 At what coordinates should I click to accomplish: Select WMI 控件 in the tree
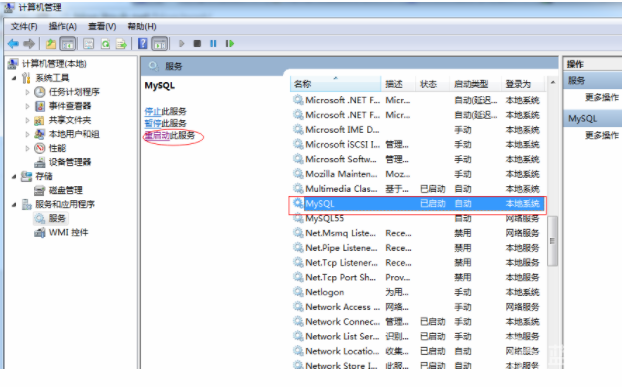tap(68, 232)
